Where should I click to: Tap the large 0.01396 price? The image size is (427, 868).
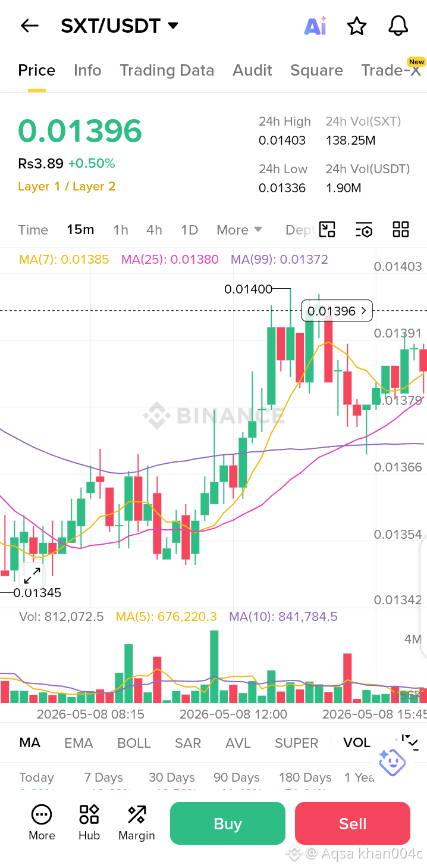(x=80, y=131)
